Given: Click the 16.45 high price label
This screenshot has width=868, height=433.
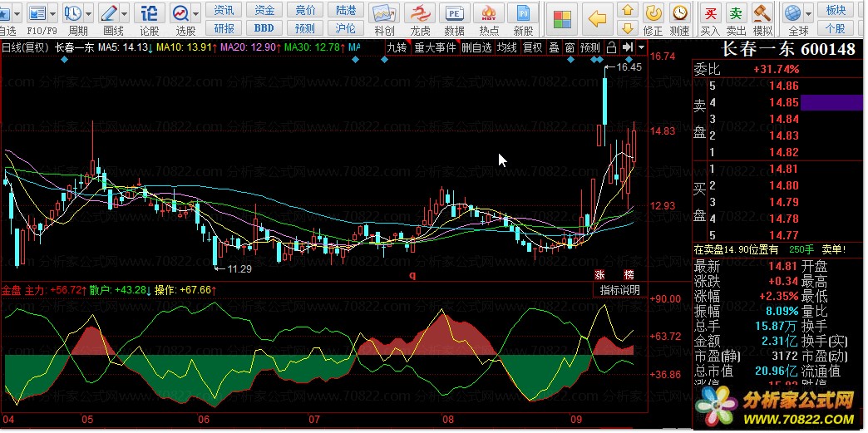Looking at the screenshot, I should (x=629, y=67).
